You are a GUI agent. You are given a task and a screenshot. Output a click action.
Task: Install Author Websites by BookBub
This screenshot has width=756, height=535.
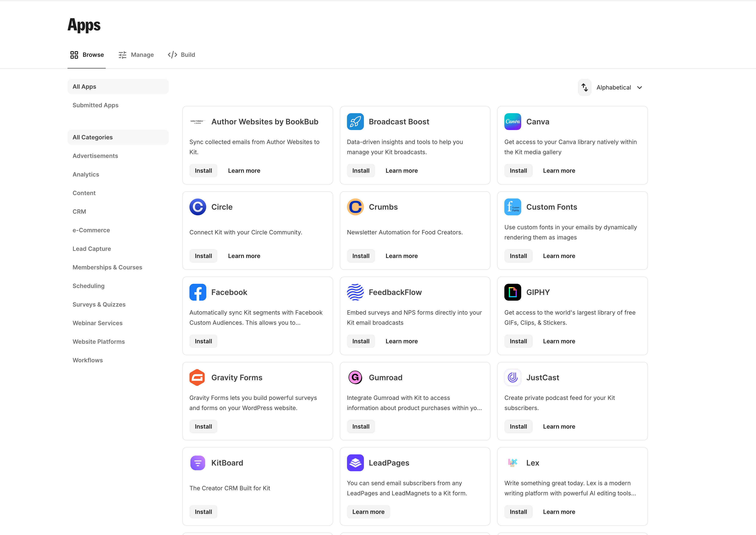point(203,171)
